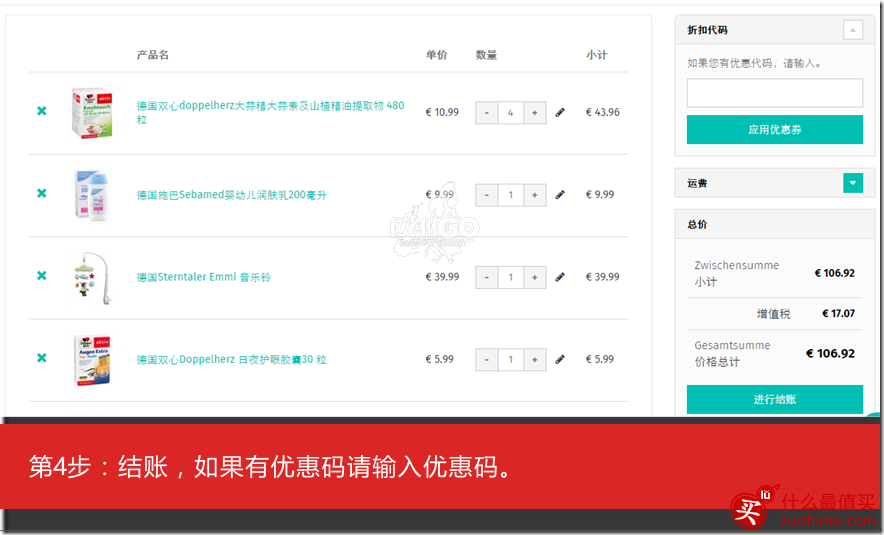Decrease quantity of Sterntaler Emmi 音乐铃
884x535 pixels.
coord(487,277)
